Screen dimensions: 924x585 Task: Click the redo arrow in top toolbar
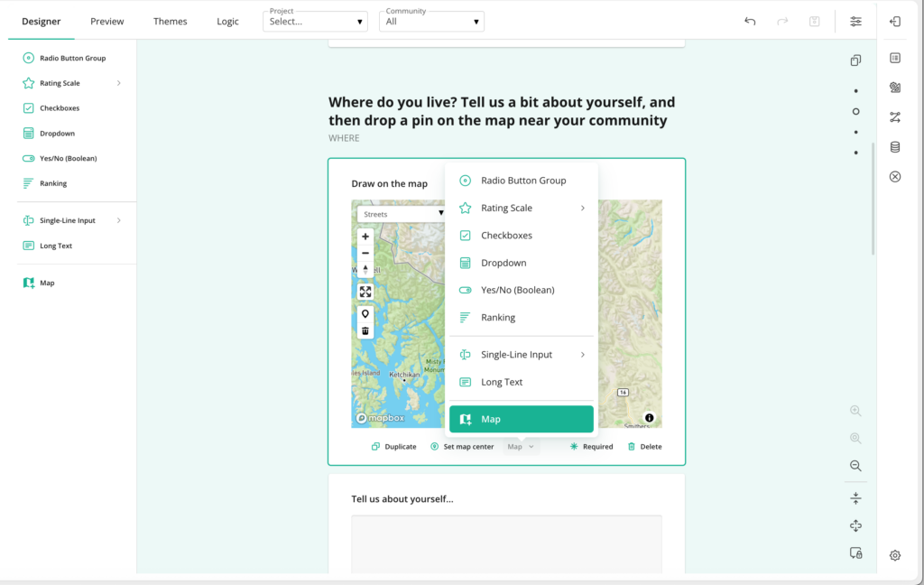[782, 22]
